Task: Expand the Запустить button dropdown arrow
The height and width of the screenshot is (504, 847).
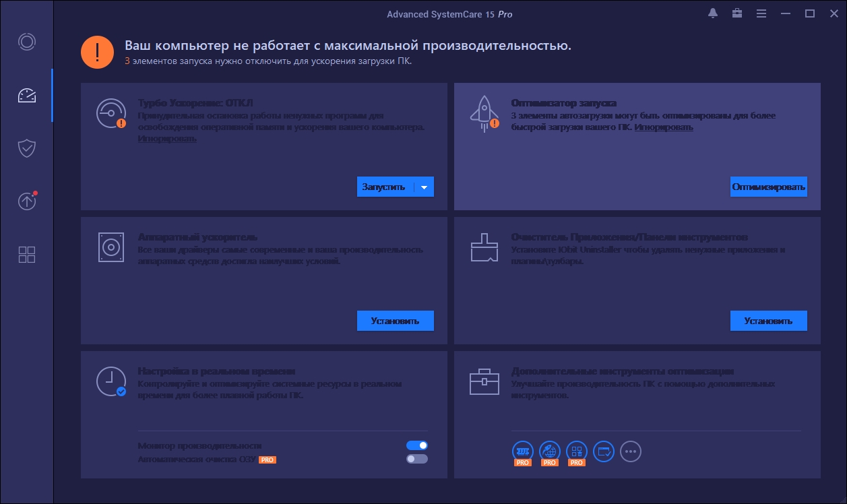Action: tap(424, 187)
